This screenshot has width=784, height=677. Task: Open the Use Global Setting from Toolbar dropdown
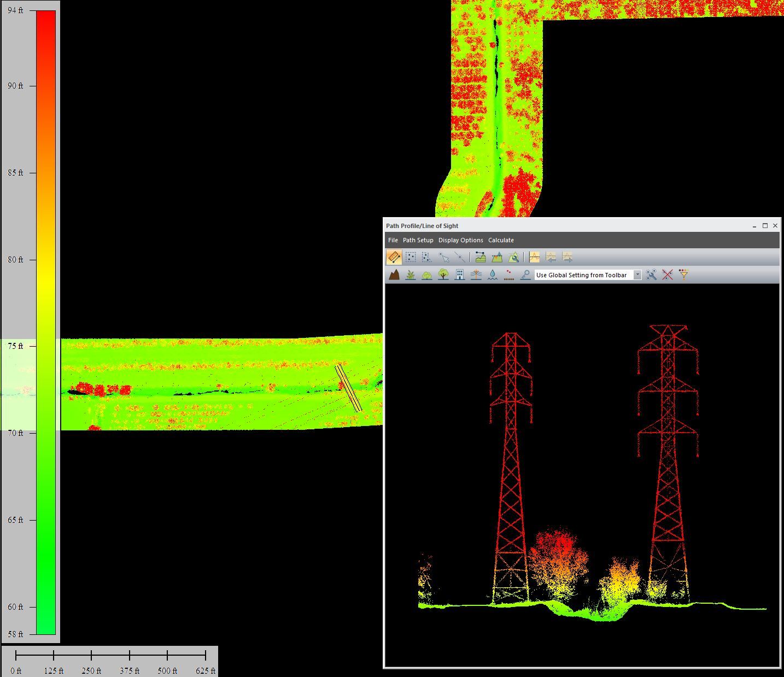(x=637, y=275)
